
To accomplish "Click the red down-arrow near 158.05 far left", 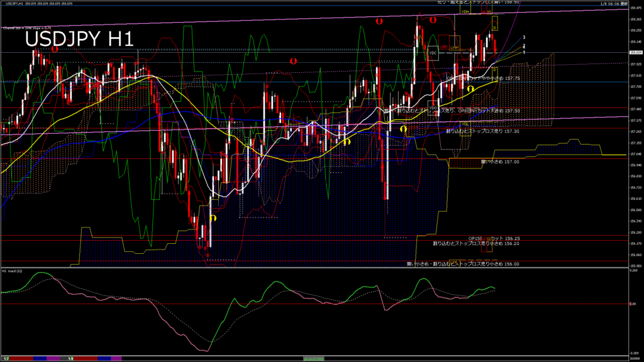I will pyautogui.click(x=55, y=49).
